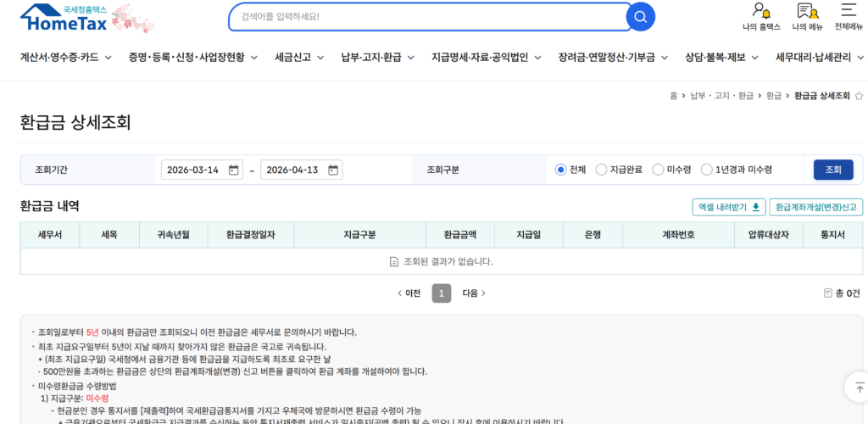The image size is (868, 424).
Task: Open 전체메뉴 hamburger icon
Action: coord(848,17)
